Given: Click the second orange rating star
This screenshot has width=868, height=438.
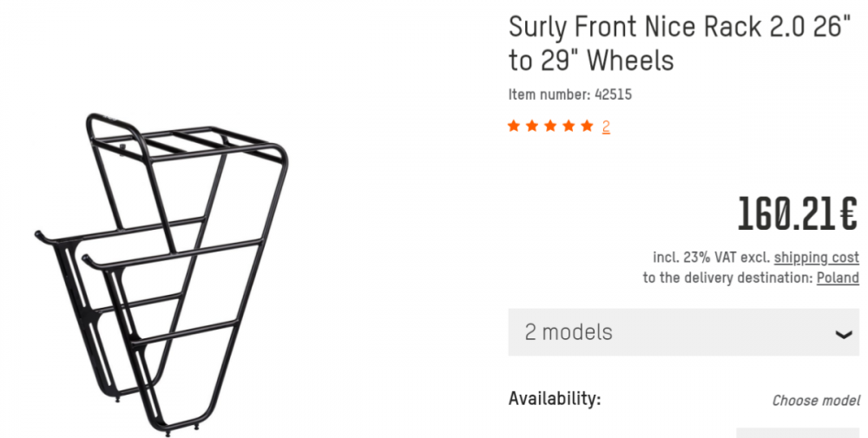Looking at the screenshot, I should point(532,127).
